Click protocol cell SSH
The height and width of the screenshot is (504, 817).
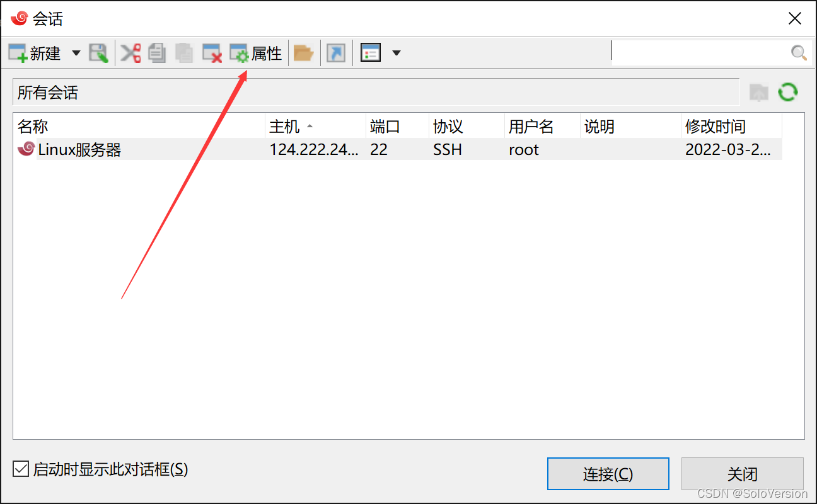(448, 150)
